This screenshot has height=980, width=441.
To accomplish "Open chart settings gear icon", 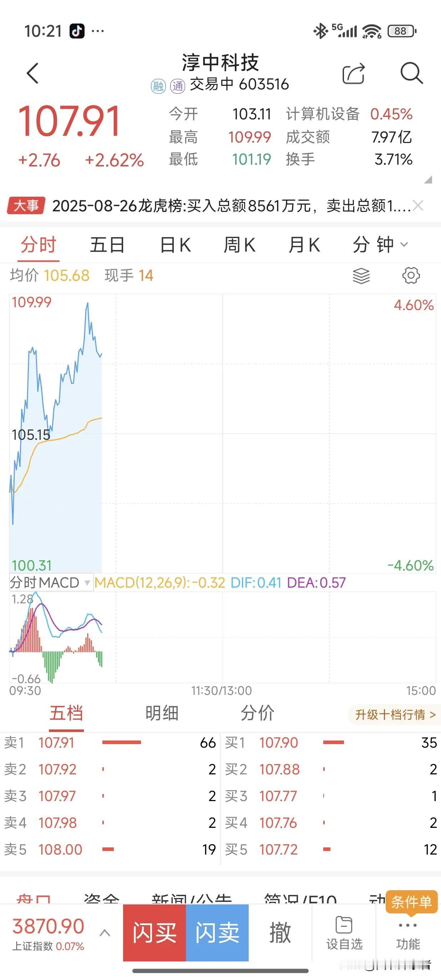I will point(411,275).
